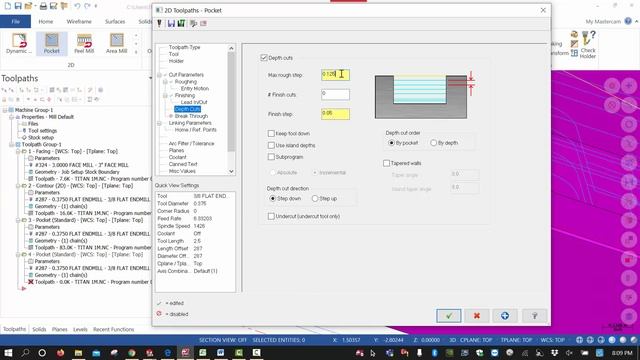Screen dimensions: 640x360
Task: Click the save parameters icon in dialog toolbar
Action: click(171, 23)
